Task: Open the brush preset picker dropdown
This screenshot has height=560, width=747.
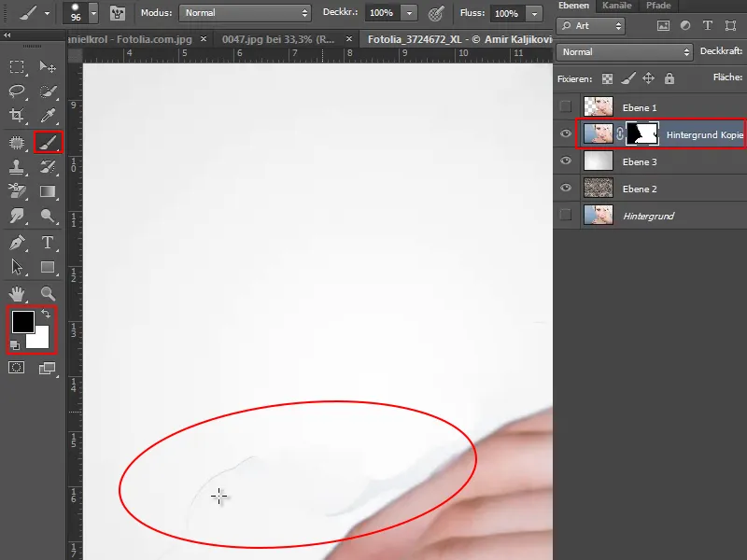Action: (x=93, y=13)
